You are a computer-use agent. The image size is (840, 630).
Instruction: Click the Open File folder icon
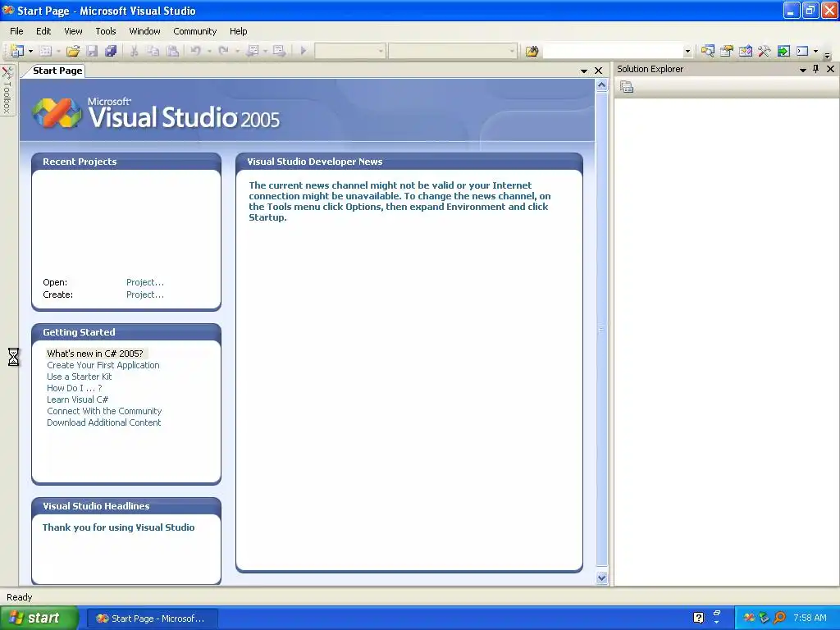pos(73,51)
